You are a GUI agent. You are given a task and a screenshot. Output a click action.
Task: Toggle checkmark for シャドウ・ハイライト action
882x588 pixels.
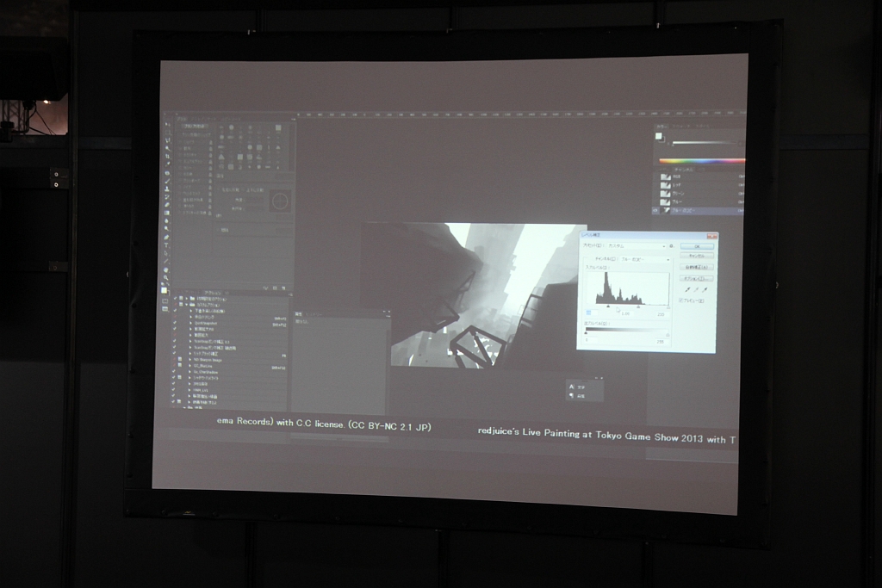pos(173,377)
